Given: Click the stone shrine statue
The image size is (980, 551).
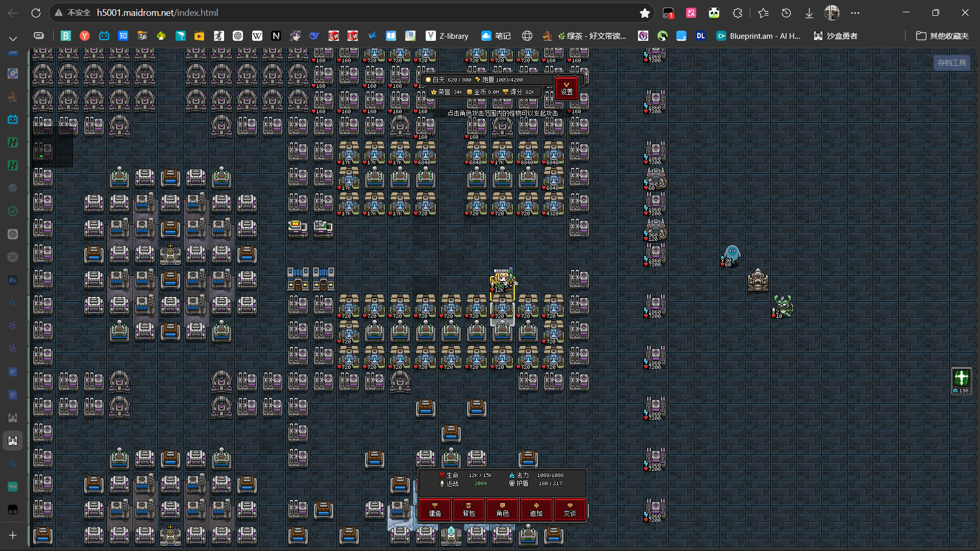Looking at the screenshot, I should click(x=757, y=280).
